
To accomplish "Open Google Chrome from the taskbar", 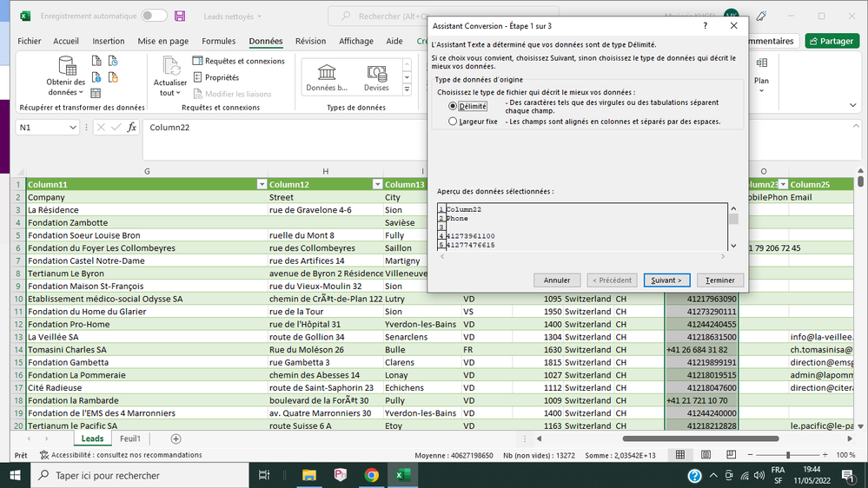I will (x=372, y=475).
